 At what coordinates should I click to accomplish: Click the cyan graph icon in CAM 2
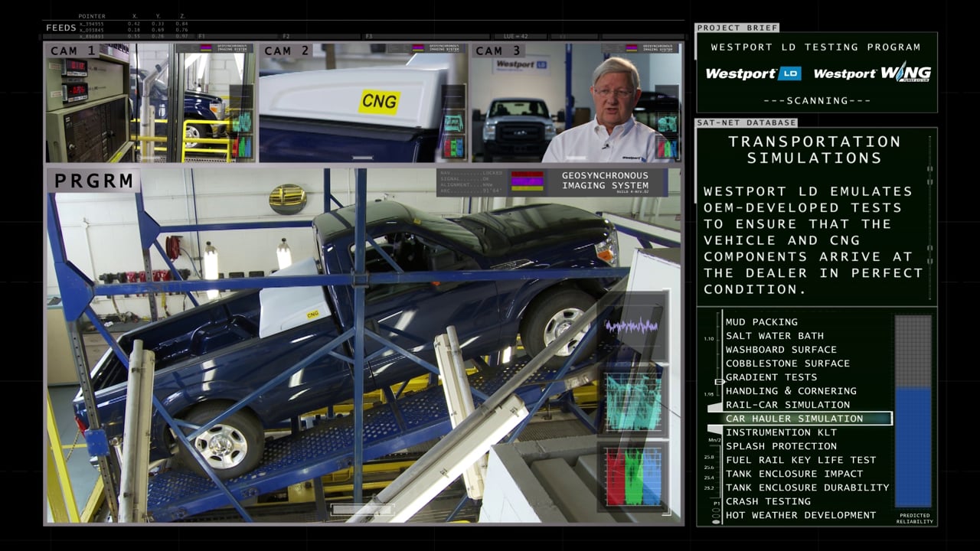click(x=453, y=122)
